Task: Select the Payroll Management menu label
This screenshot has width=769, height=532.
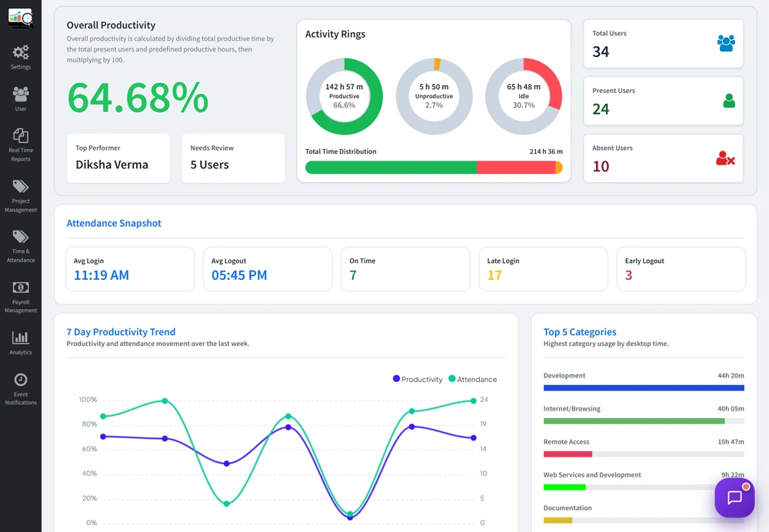Action: pos(21,306)
